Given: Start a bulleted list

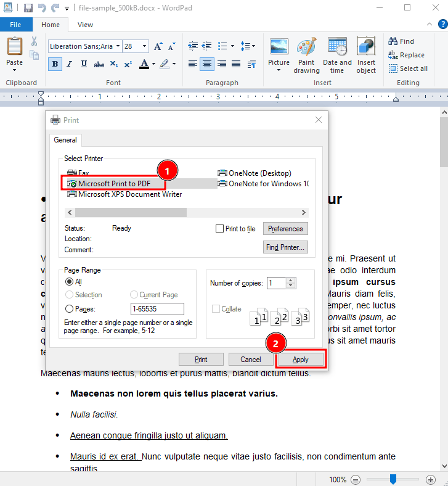Looking at the screenshot, I should [222, 46].
